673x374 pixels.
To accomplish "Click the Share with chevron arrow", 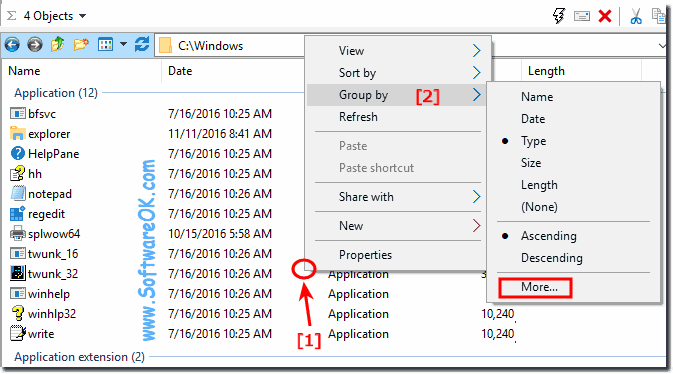I will [476, 197].
